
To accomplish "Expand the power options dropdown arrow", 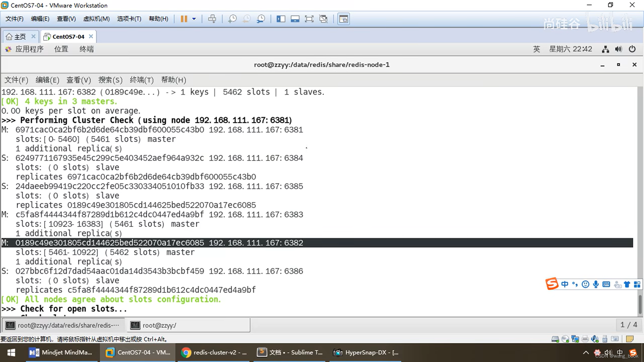I will (x=194, y=19).
